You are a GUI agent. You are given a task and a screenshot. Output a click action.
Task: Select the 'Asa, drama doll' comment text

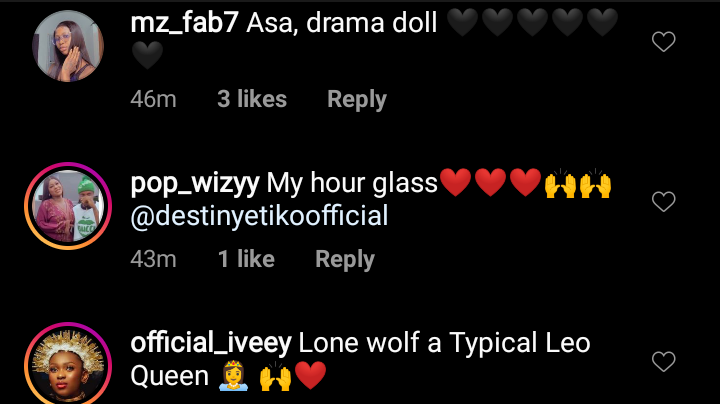(x=342, y=23)
